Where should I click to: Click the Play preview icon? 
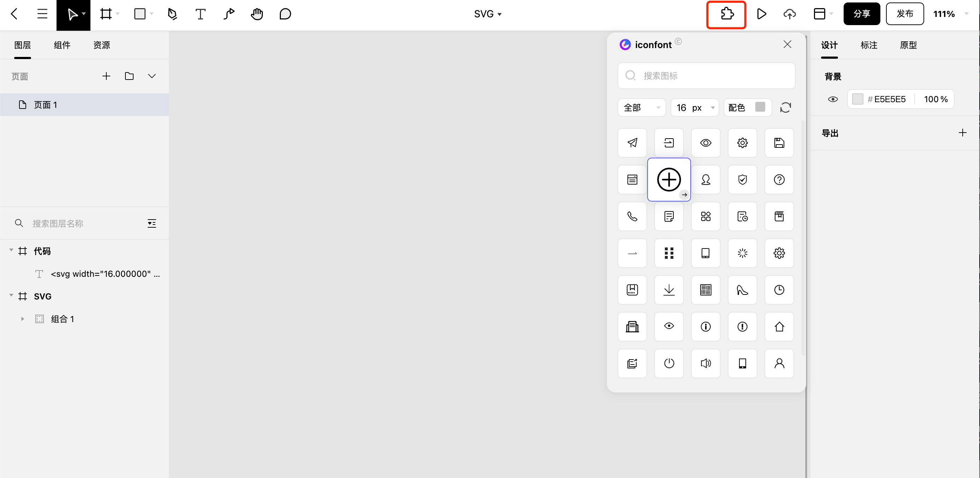tap(761, 14)
